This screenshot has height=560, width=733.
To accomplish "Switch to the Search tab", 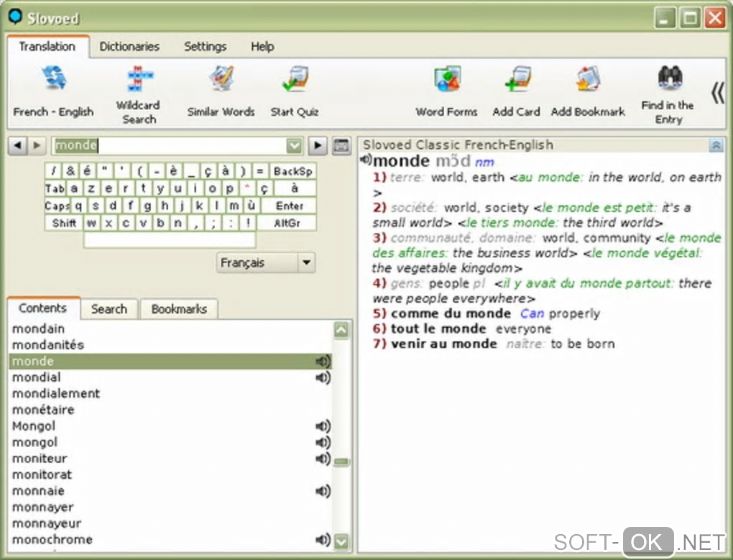I will [109, 309].
